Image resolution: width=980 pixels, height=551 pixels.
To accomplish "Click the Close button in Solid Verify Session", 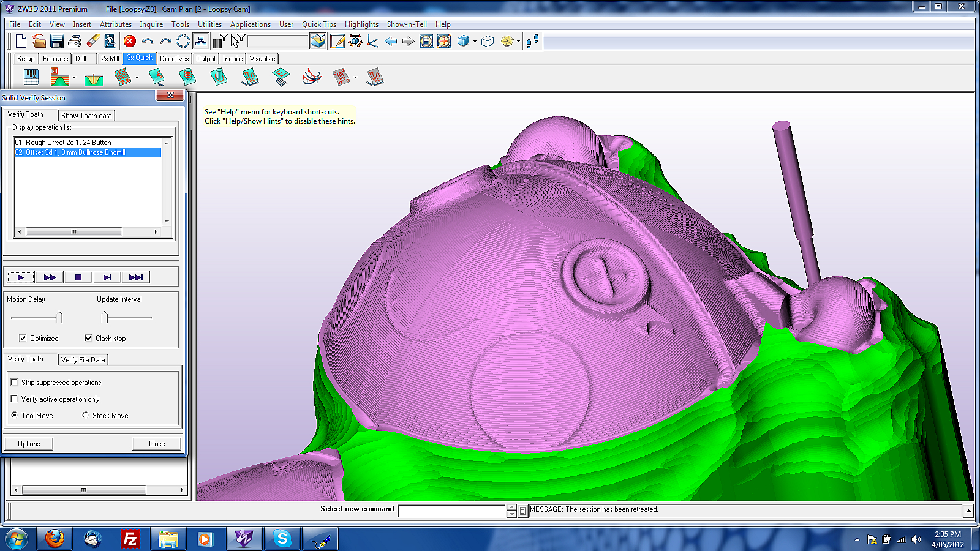I will [157, 443].
